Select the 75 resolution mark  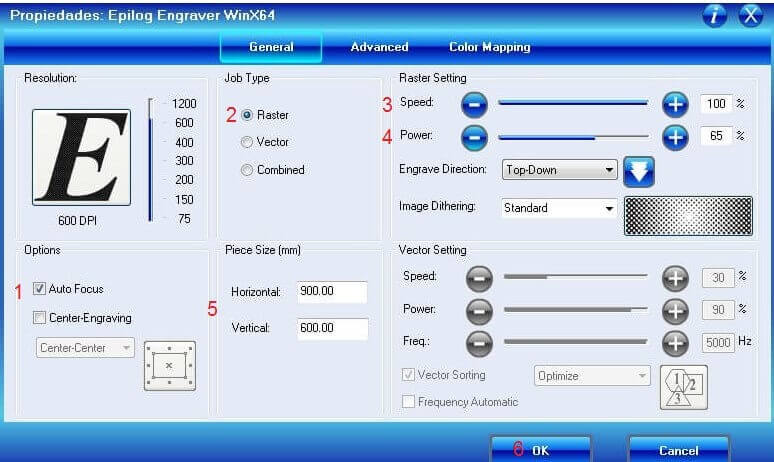pos(184,219)
